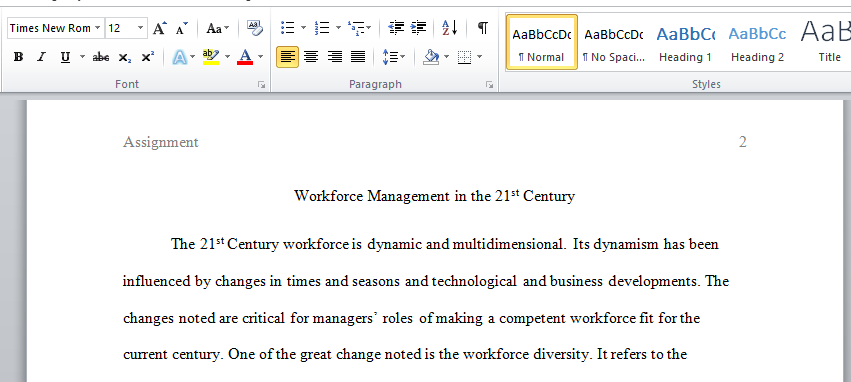
Task: Apply yellow text highlight color
Action: (211, 57)
